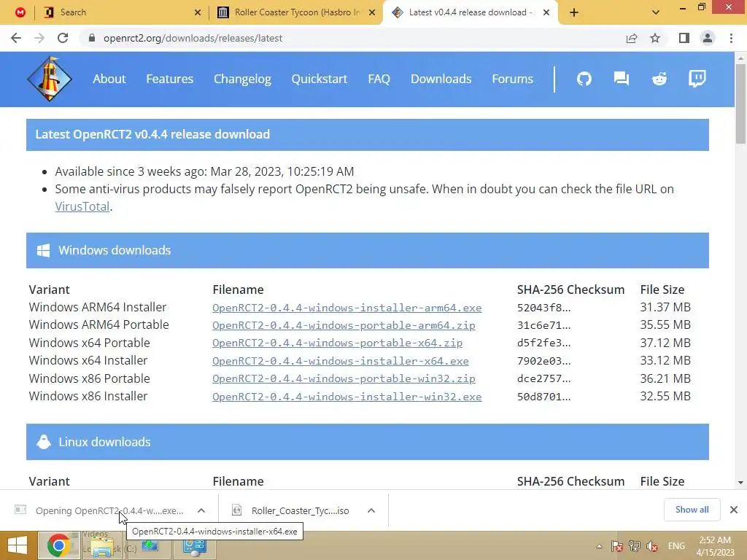Screen dimensions: 747x560
Task: Close the Search tab
Action: click(198, 12)
